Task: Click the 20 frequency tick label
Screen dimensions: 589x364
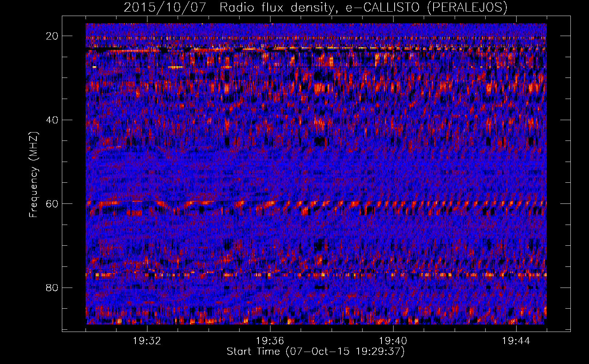Action: pos(52,36)
